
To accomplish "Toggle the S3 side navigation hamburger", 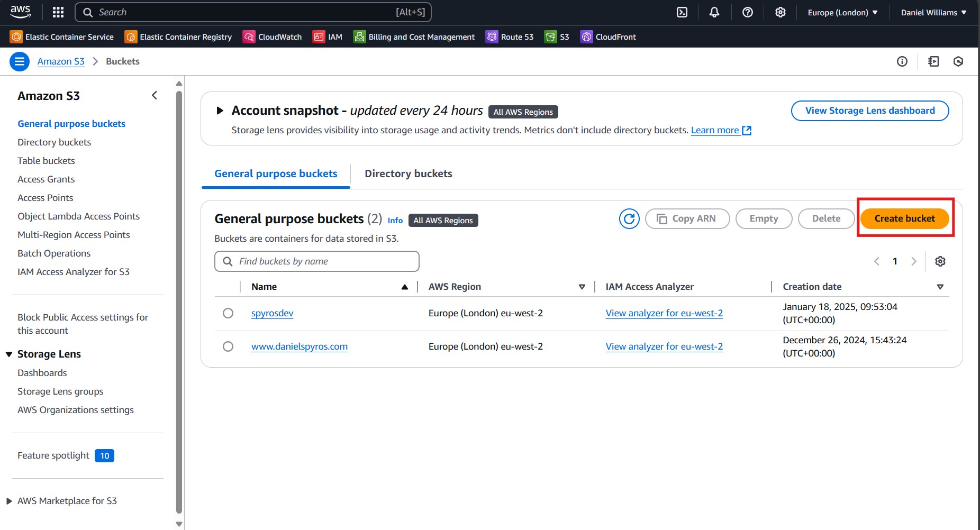I will pyautogui.click(x=20, y=61).
